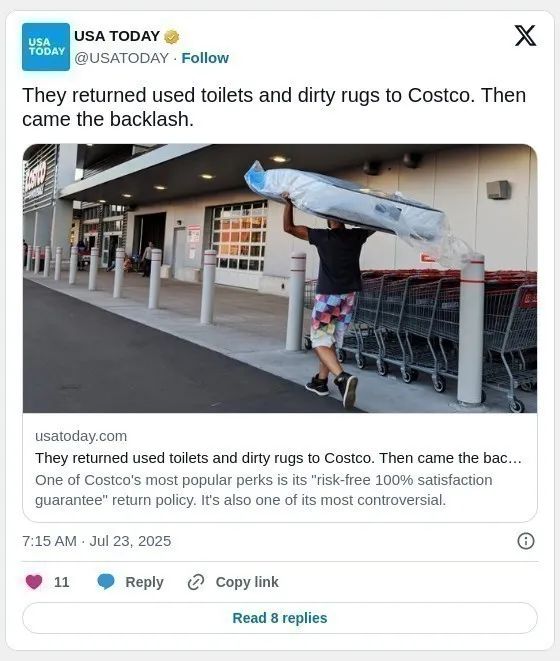Open the tweet info circle icon
Viewport: 560px width, 661px height.
[x=525, y=541]
